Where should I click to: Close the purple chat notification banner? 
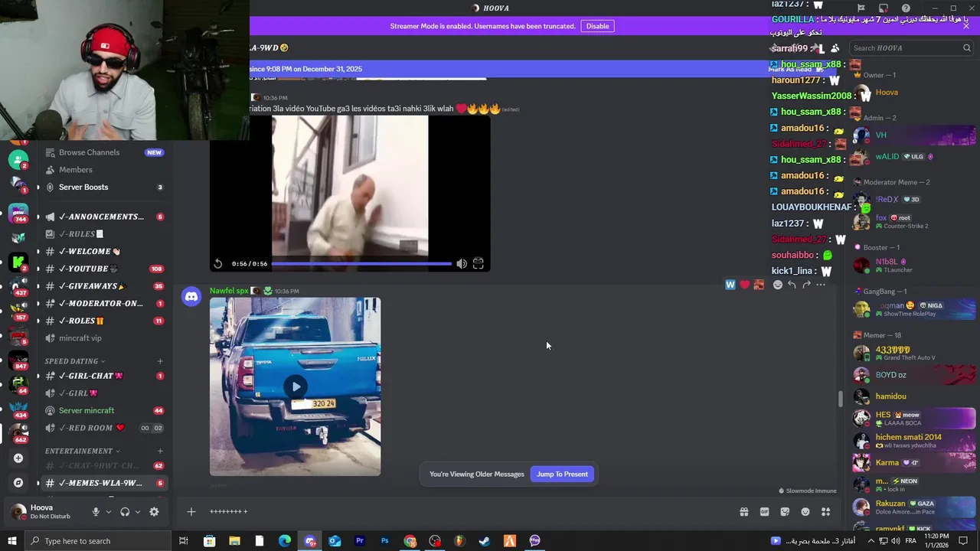click(966, 26)
